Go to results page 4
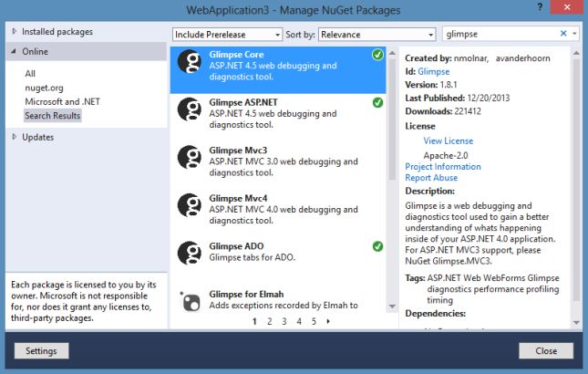The width and height of the screenshot is (588, 374). pyautogui.click(x=299, y=321)
